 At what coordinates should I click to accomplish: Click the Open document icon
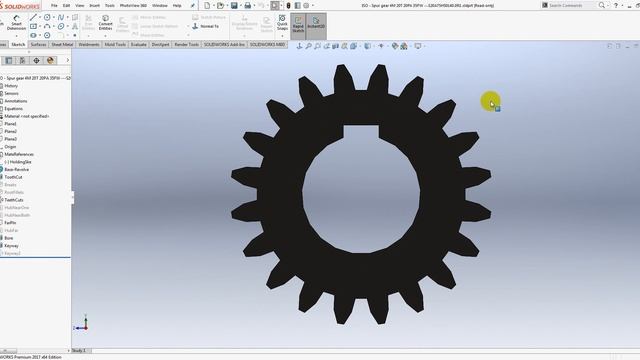click(x=220, y=5)
